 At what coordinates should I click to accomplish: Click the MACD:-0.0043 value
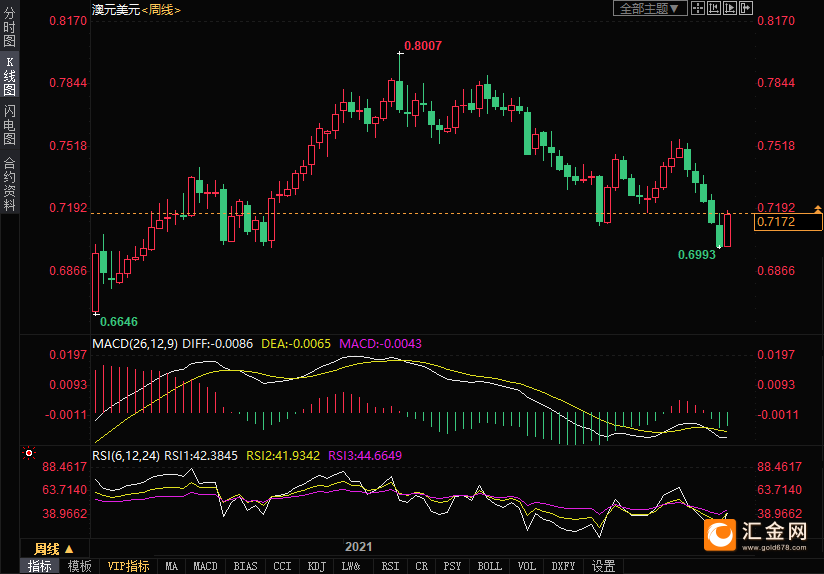[x=380, y=344]
